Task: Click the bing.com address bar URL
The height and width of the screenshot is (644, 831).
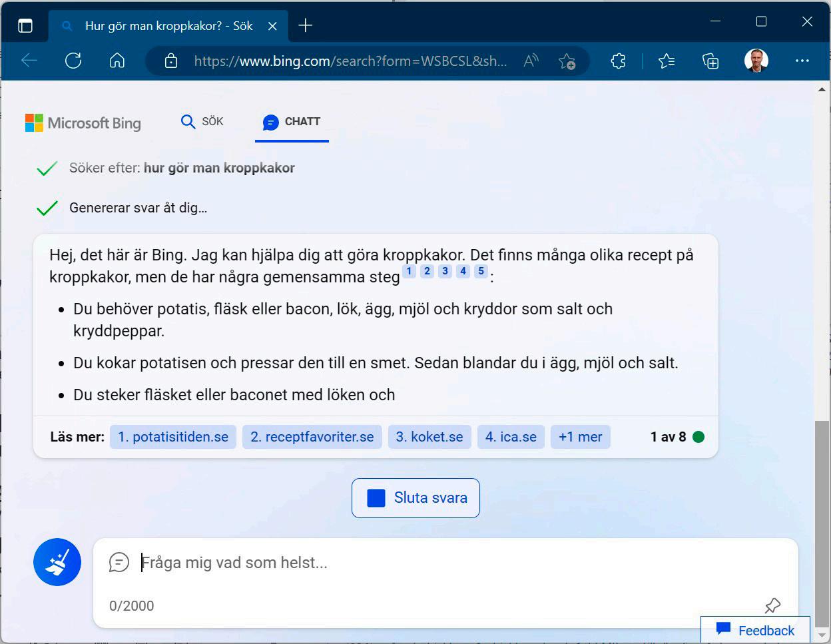Action: tap(350, 61)
